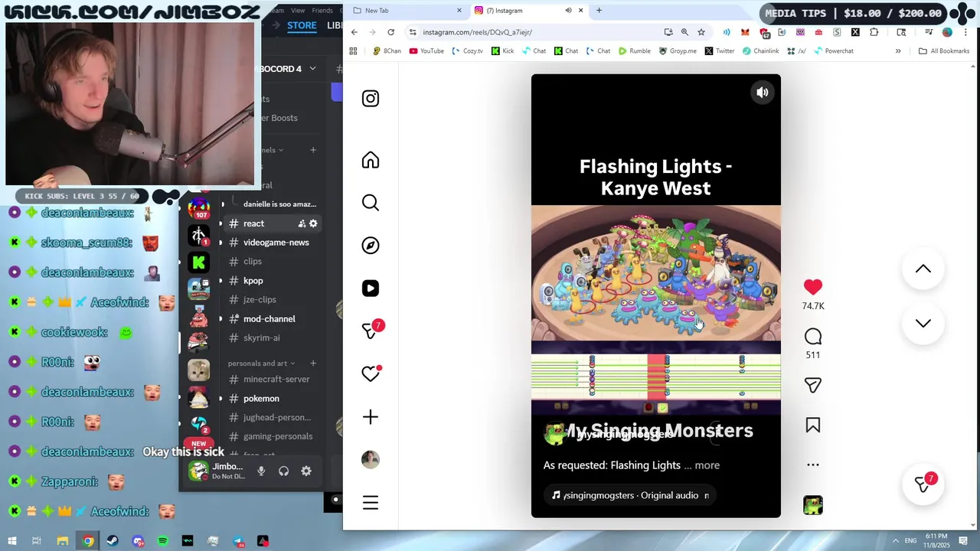Open Steam STORE tab

[302, 25]
